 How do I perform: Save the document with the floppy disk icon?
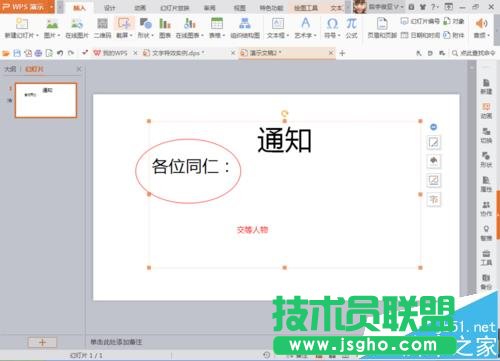[17, 53]
